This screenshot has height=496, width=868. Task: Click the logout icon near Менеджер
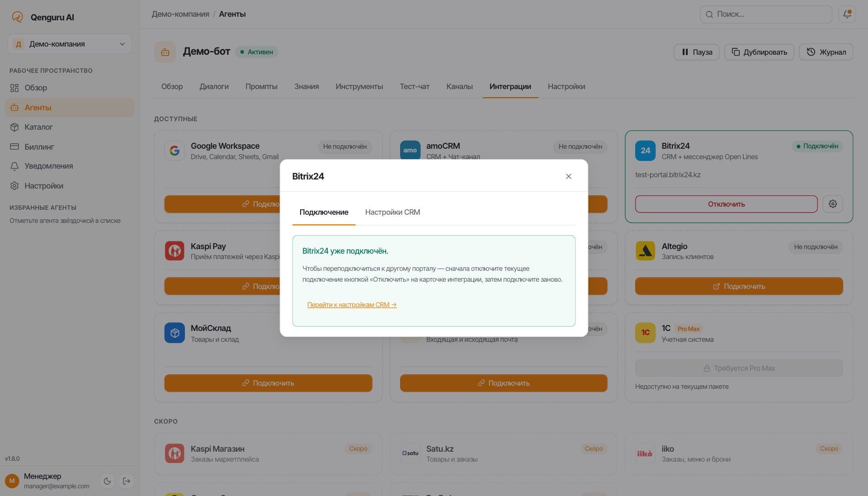127,481
